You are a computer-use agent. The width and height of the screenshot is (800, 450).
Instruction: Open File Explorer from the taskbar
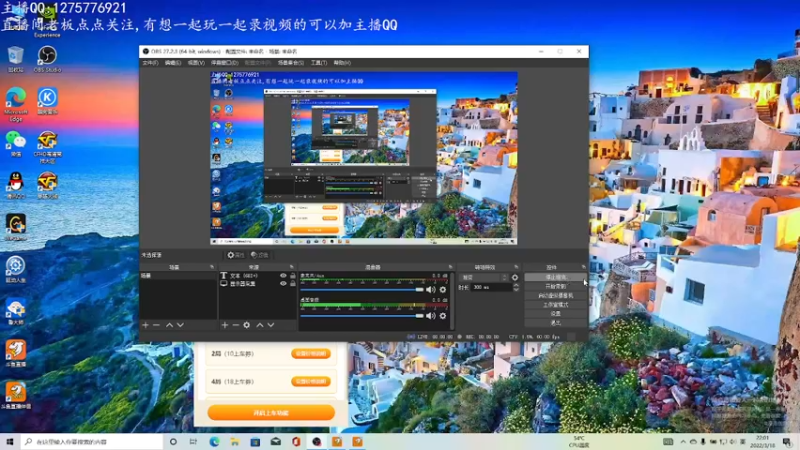click(235, 442)
